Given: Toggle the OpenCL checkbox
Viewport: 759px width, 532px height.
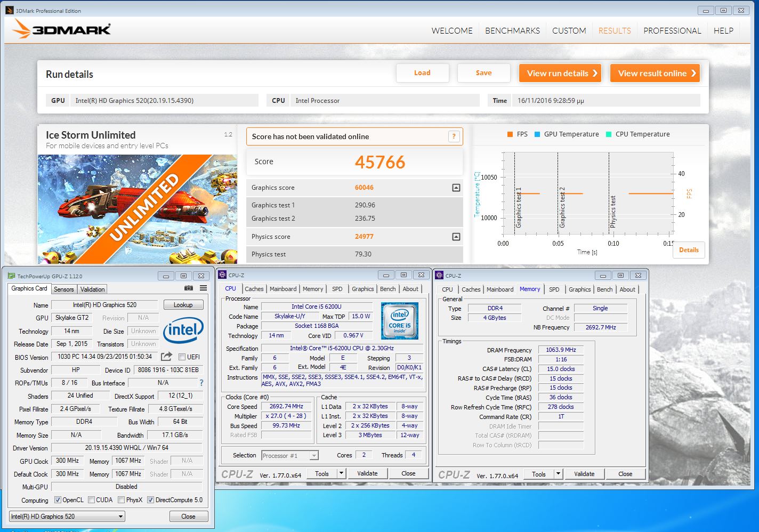Looking at the screenshot, I should click(x=58, y=500).
